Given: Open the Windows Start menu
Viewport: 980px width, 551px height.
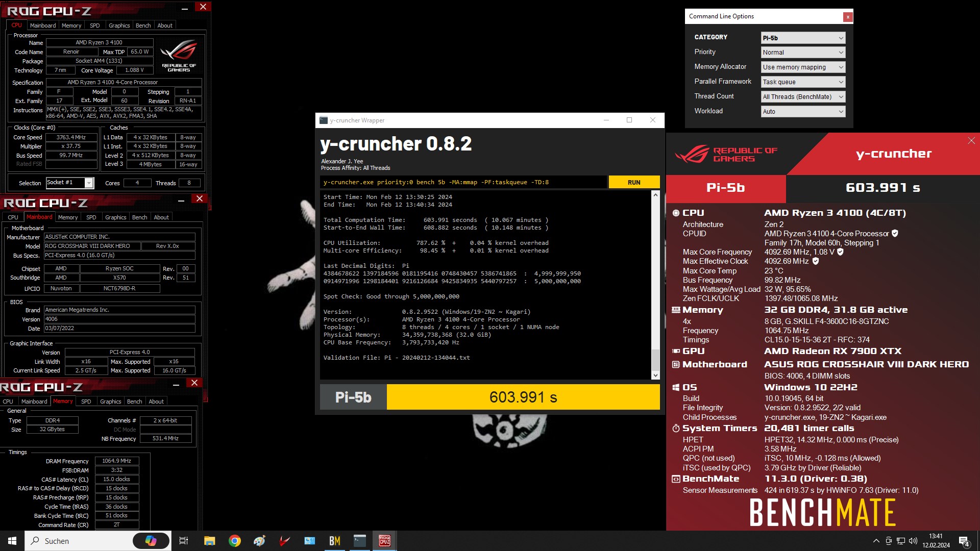Looking at the screenshot, I should [12, 541].
